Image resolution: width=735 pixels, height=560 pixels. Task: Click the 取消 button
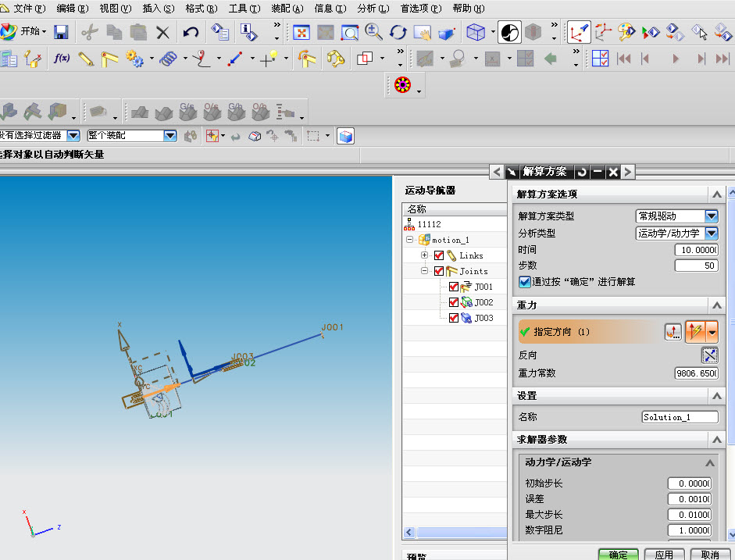(x=710, y=555)
